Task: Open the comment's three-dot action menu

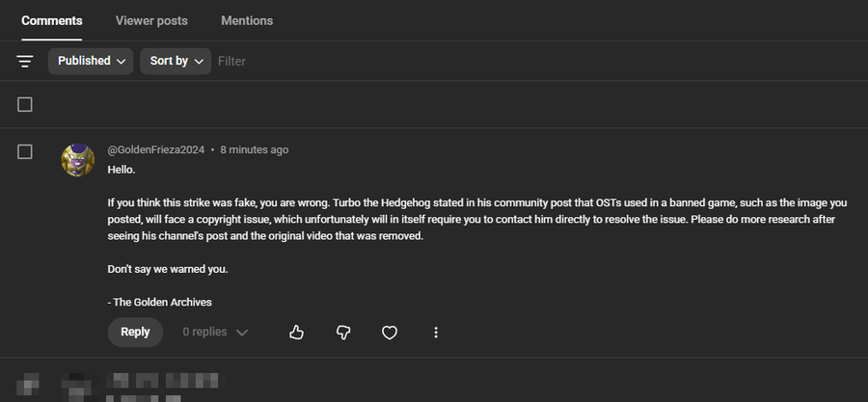Action: point(436,333)
